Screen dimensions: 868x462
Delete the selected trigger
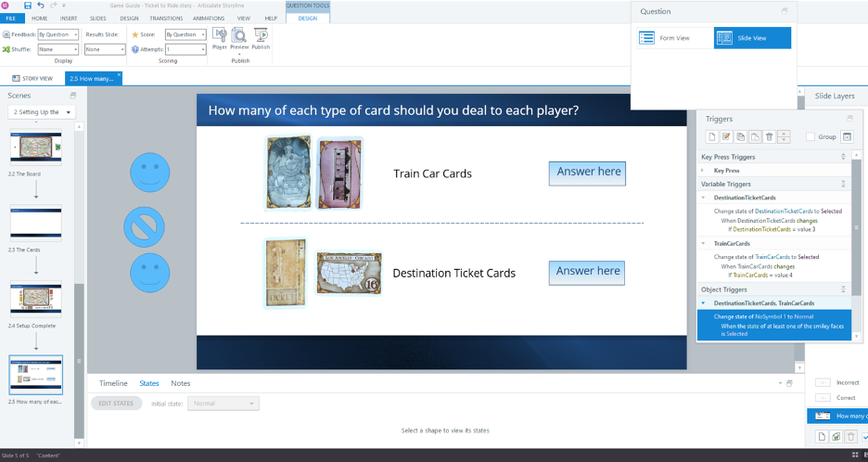(770, 136)
